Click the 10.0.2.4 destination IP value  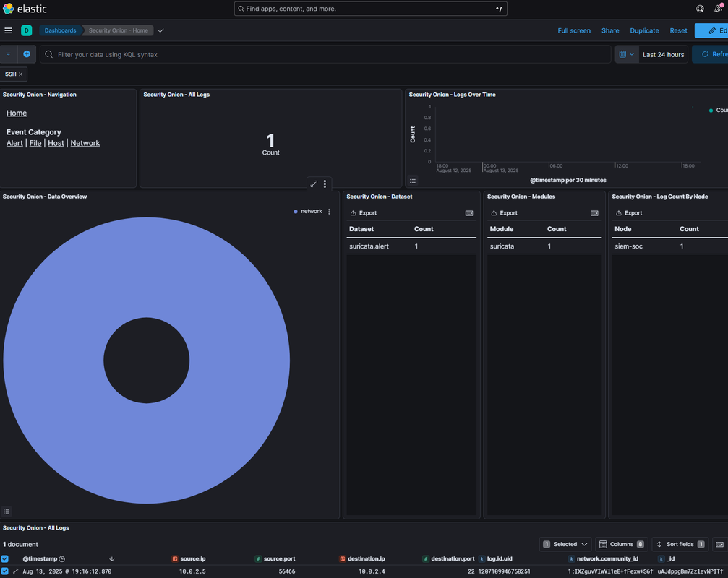pyautogui.click(x=372, y=571)
